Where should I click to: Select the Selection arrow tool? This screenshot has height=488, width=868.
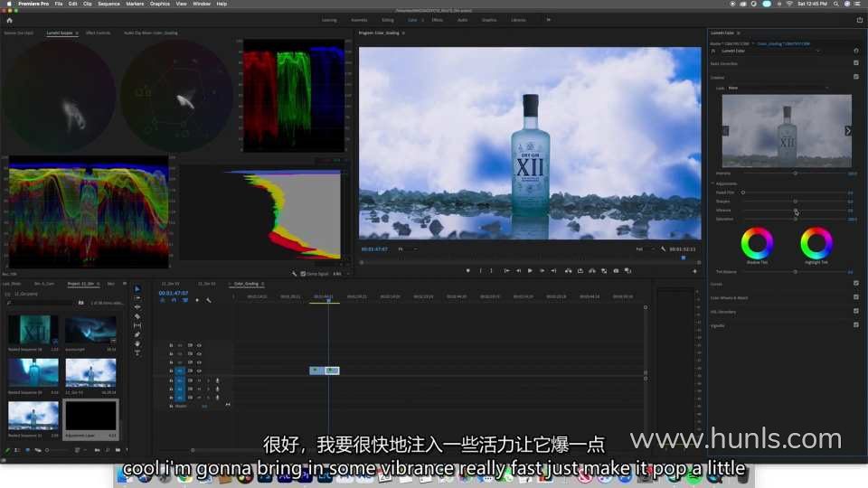(x=137, y=289)
